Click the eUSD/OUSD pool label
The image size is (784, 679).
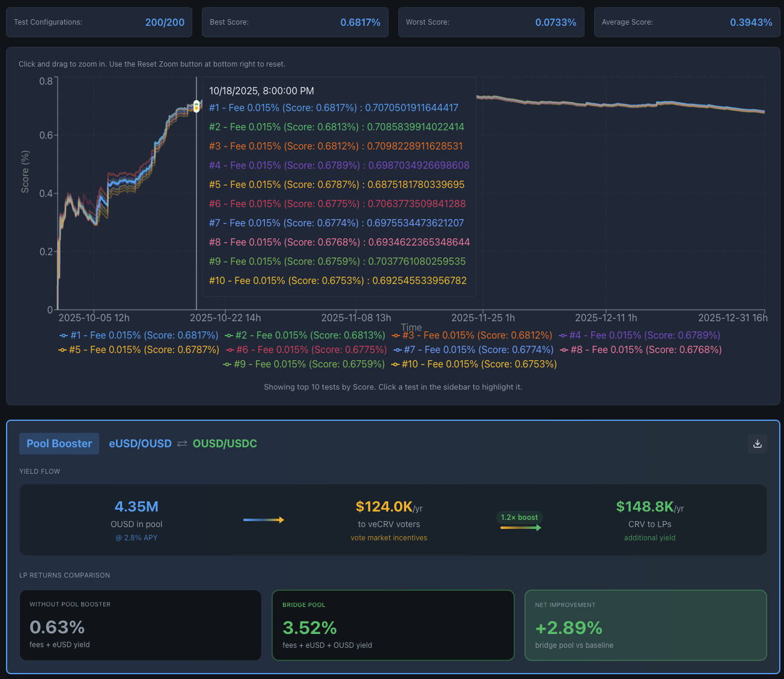140,444
